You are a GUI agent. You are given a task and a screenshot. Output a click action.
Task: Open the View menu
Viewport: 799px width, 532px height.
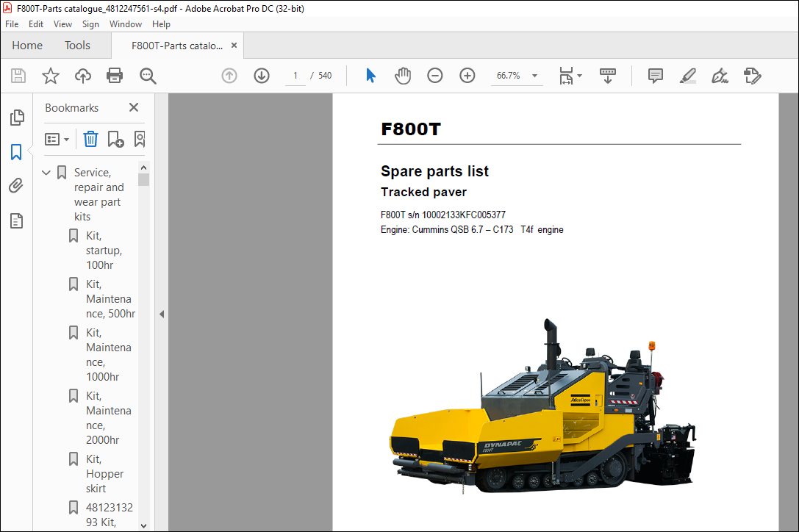point(62,24)
